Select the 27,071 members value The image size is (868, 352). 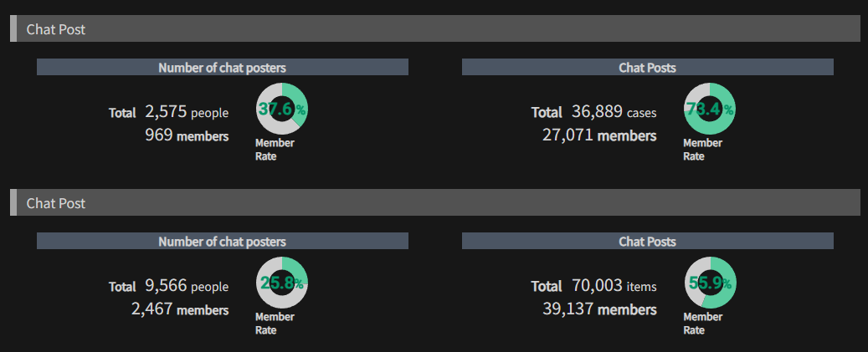pyautogui.click(x=599, y=135)
